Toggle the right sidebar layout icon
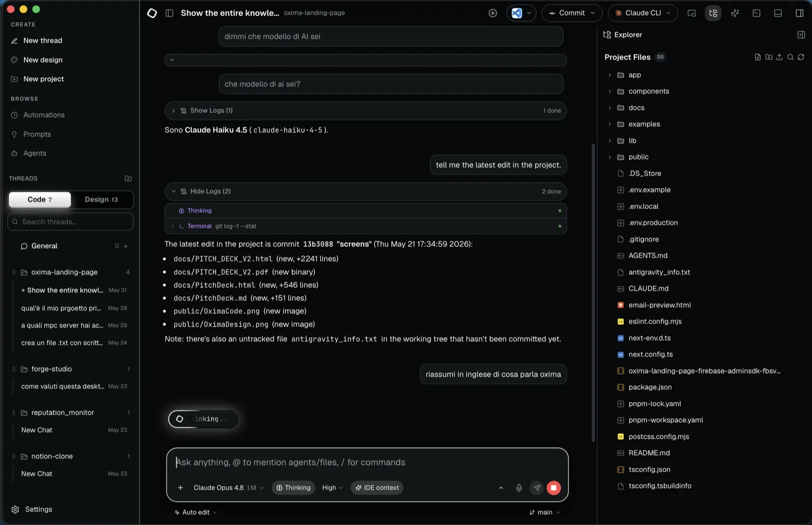Image resolution: width=812 pixels, height=525 pixels. [x=799, y=13]
